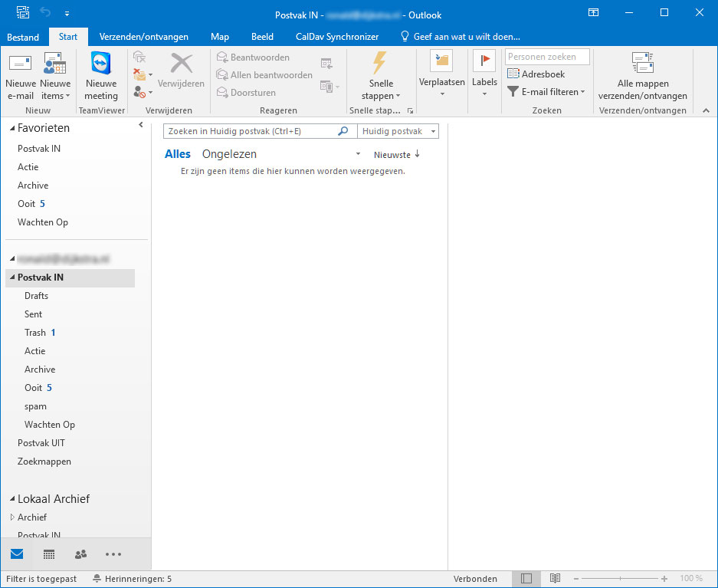
Task: Collapse the selected Postvak IN folder tree
Action: click(12, 278)
